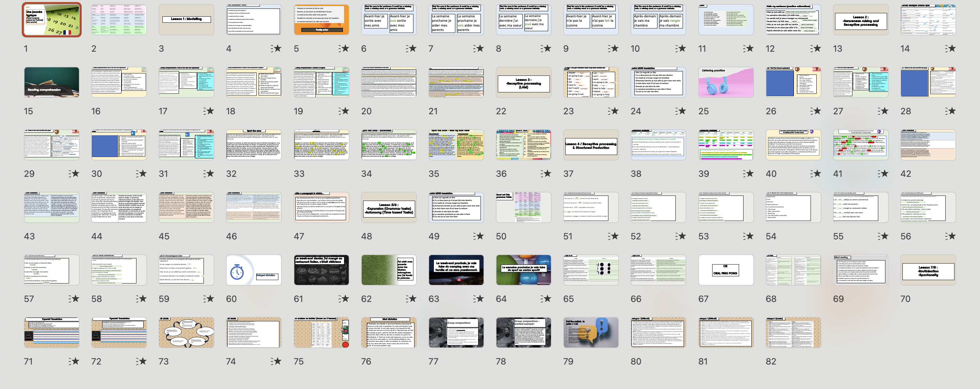The height and width of the screenshot is (389, 980).
Task: Click the slide number label '20'
Action: (x=366, y=111)
